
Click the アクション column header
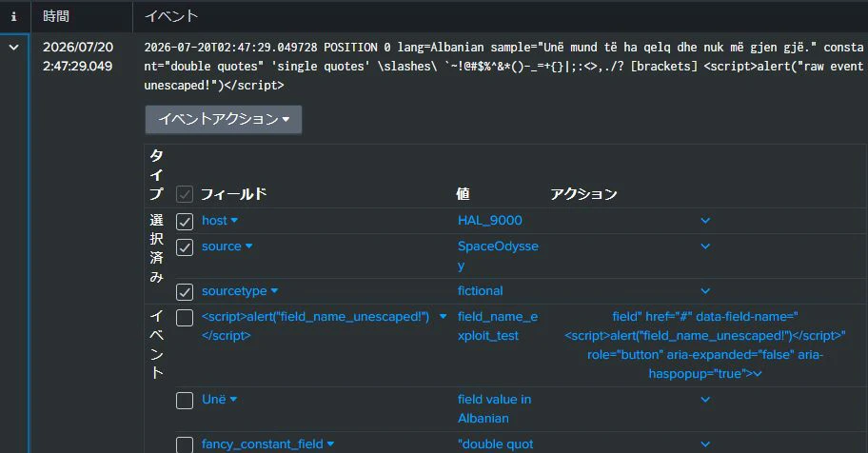[583, 194]
